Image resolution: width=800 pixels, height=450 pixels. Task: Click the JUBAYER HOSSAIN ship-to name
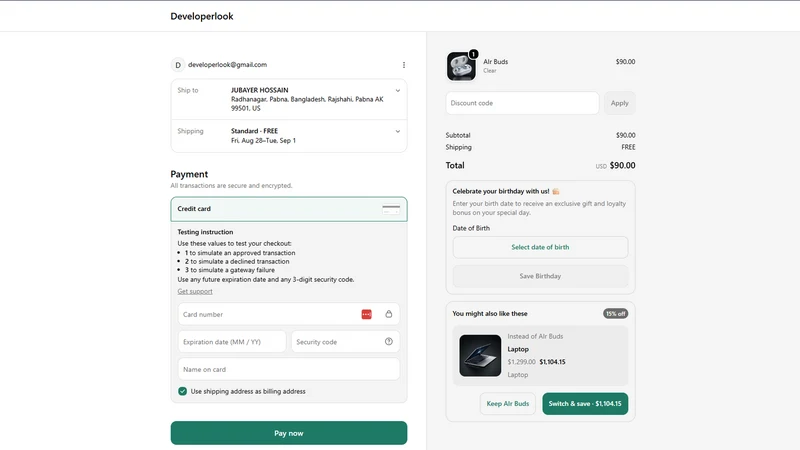coord(260,90)
